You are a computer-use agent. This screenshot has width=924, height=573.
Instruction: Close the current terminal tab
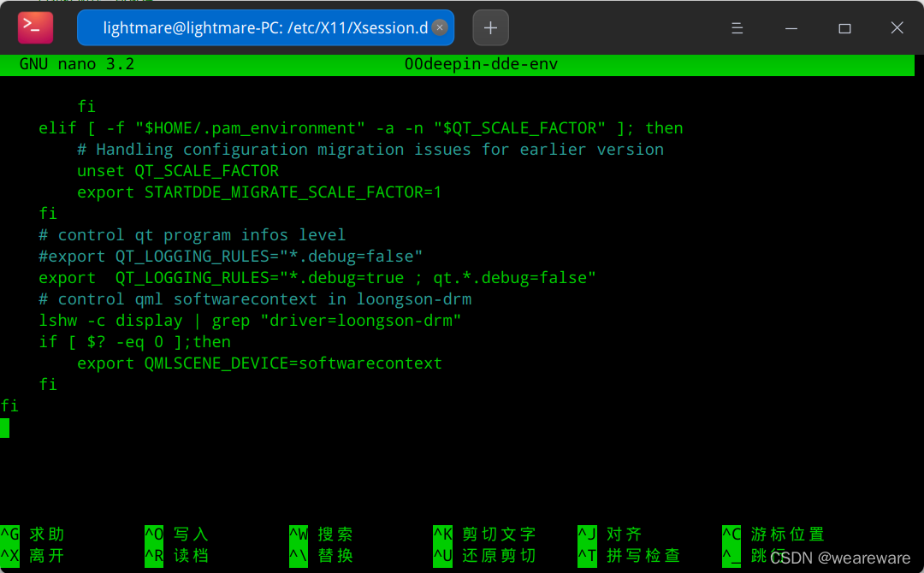(x=439, y=27)
